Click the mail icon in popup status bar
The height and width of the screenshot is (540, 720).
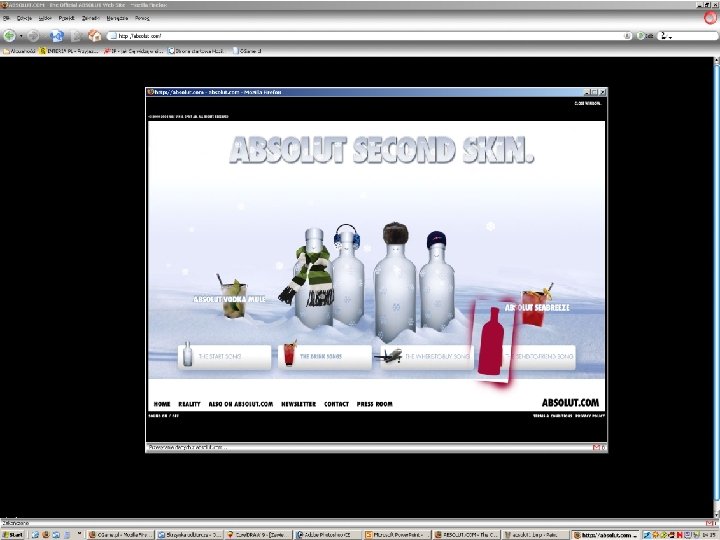(596, 447)
